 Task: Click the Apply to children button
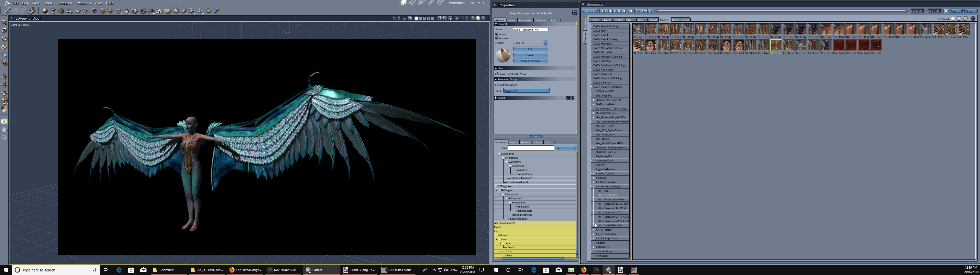point(530,61)
